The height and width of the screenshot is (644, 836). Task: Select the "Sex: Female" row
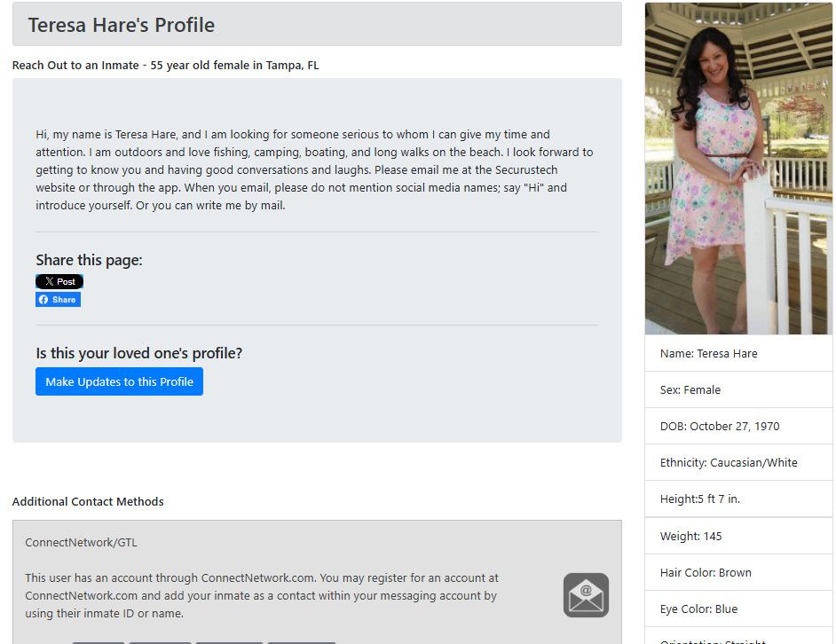[738, 389]
